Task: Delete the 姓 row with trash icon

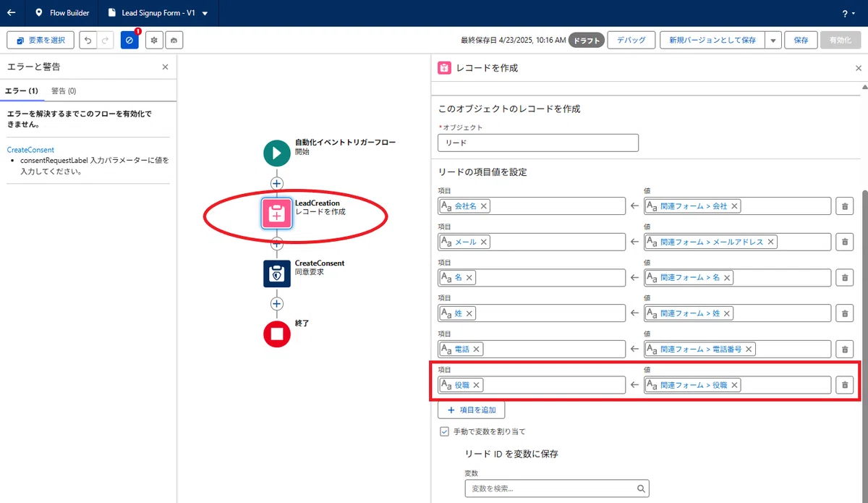Action: [844, 313]
